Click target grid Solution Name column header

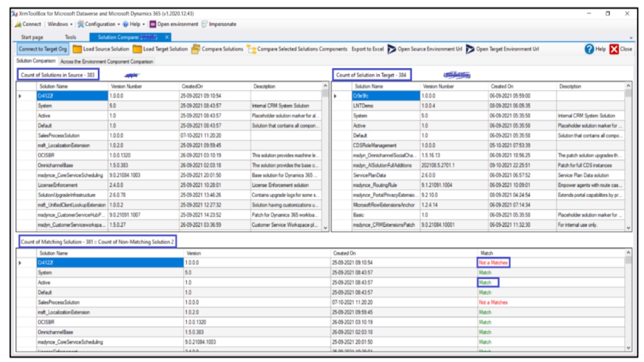click(386, 86)
